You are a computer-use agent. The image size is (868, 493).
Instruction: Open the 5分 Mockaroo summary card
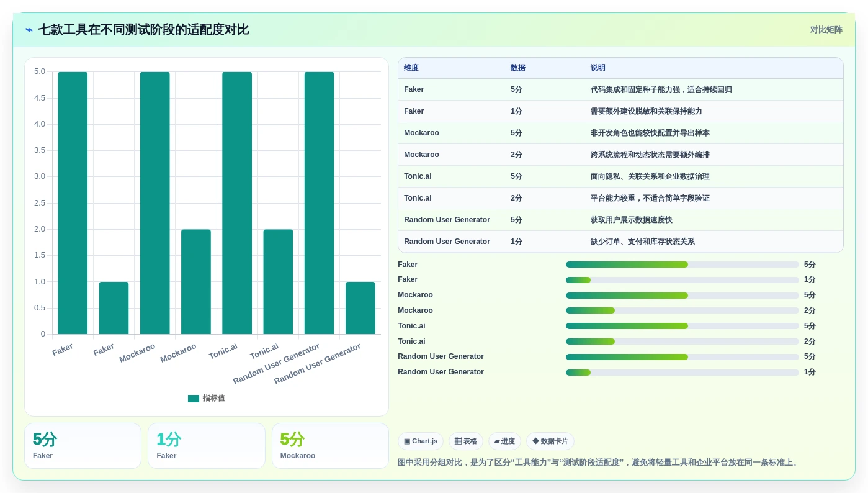pos(330,446)
